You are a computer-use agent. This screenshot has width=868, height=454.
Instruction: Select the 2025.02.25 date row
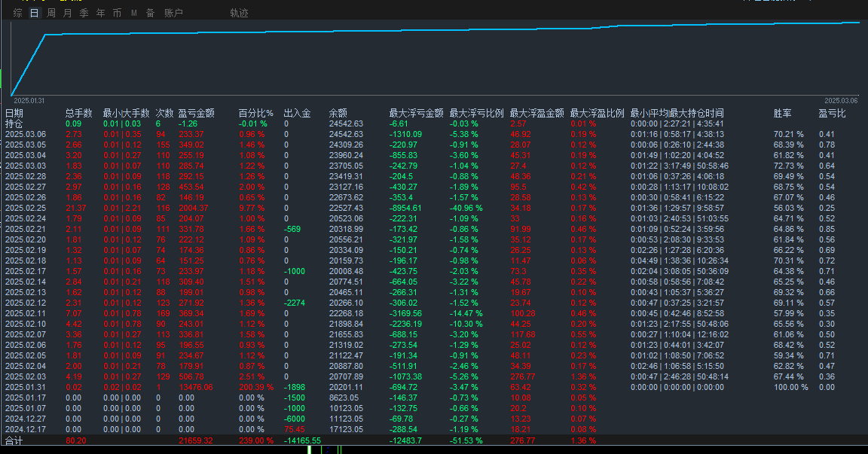26,208
